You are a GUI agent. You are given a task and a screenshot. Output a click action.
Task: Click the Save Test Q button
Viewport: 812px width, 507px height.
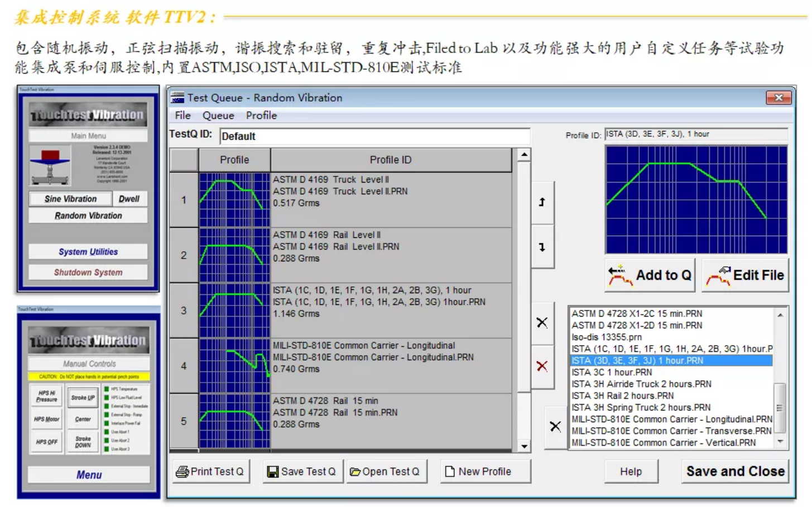coord(302,472)
